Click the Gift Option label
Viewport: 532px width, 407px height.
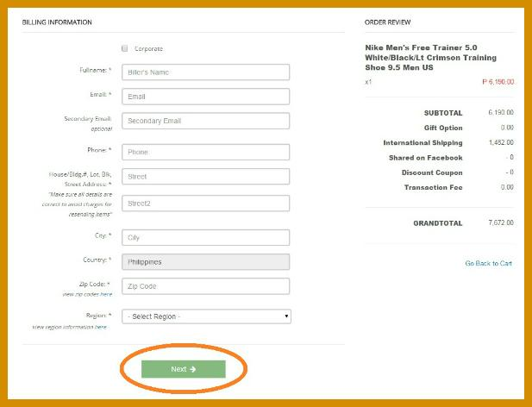pos(443,128)
